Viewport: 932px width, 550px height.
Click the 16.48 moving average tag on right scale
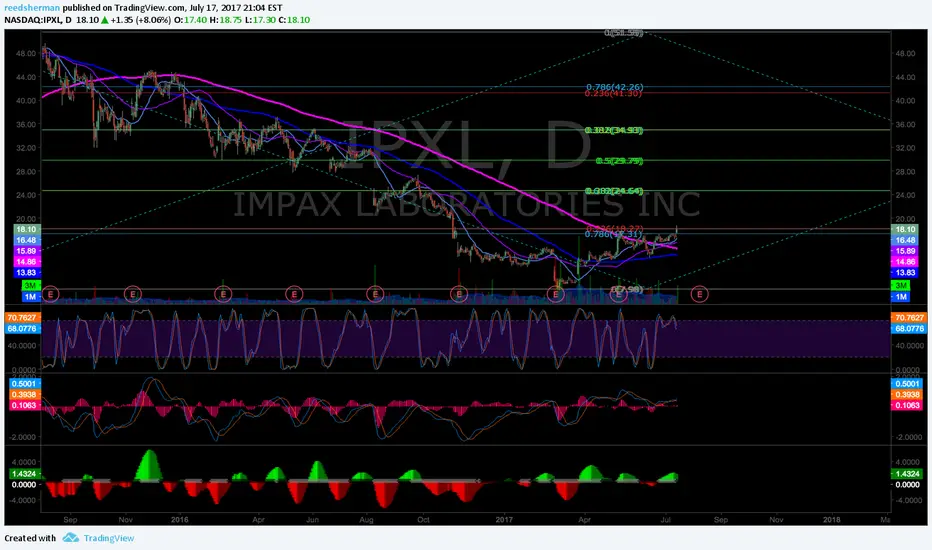pos(906,240)
